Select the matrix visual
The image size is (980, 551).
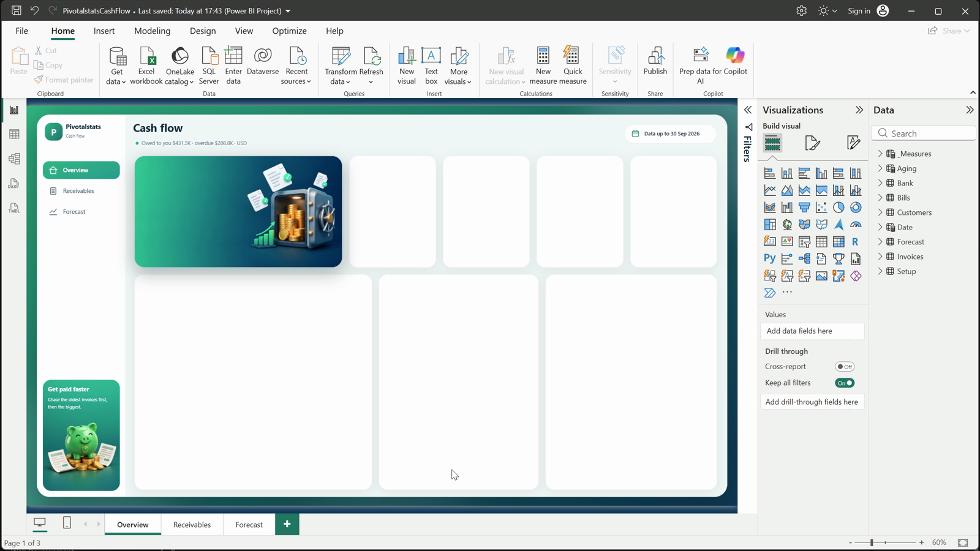tap(839, 242)
